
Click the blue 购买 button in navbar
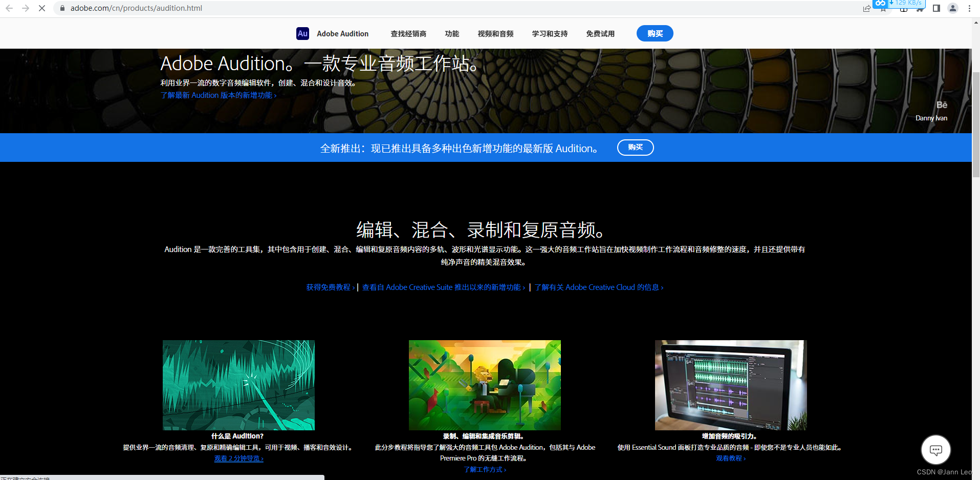coord(655,33)
